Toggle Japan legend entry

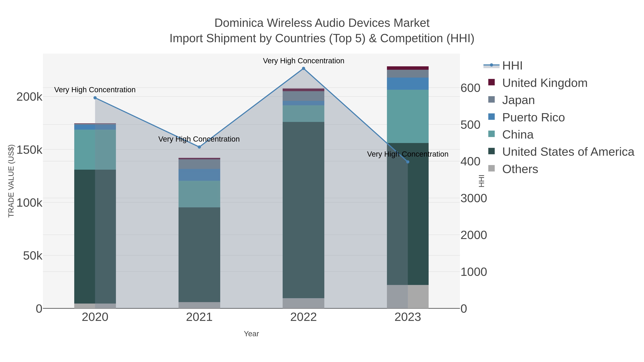click(511, 100)
